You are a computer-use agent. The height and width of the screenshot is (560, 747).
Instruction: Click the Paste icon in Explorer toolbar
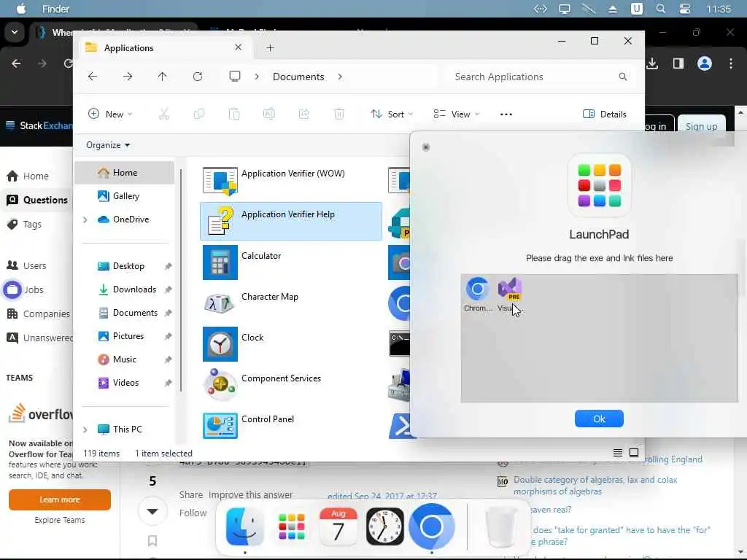(234, 114)
